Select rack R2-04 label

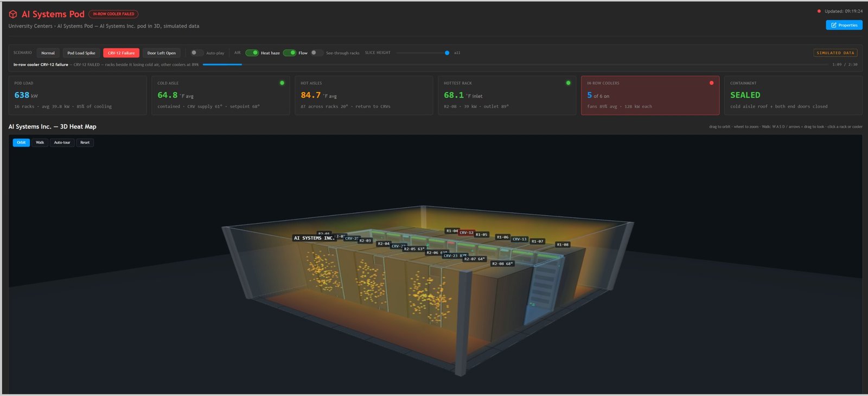coord(384,244)
